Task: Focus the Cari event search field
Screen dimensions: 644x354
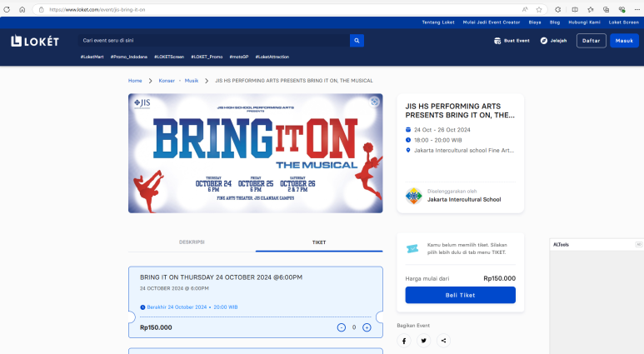Action: [213, 41]
